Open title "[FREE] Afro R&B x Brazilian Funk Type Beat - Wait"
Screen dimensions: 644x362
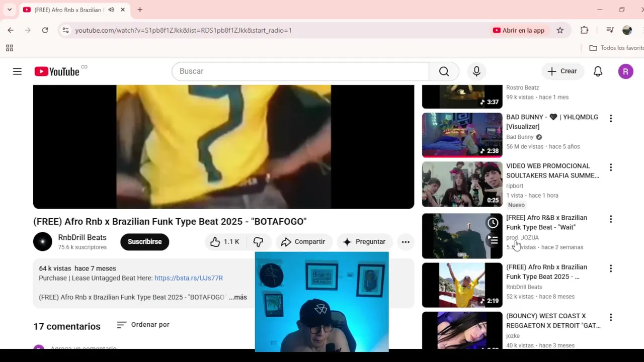pos(546,222)
